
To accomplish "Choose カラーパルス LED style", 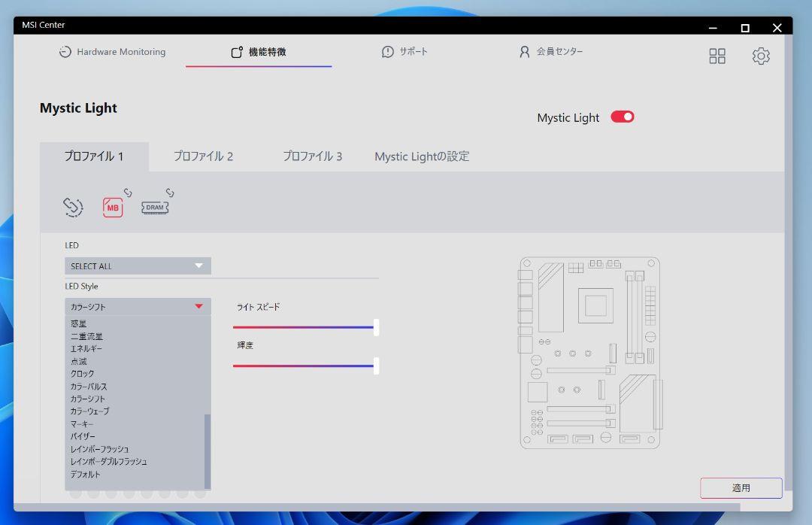I will tap(89, 387).
